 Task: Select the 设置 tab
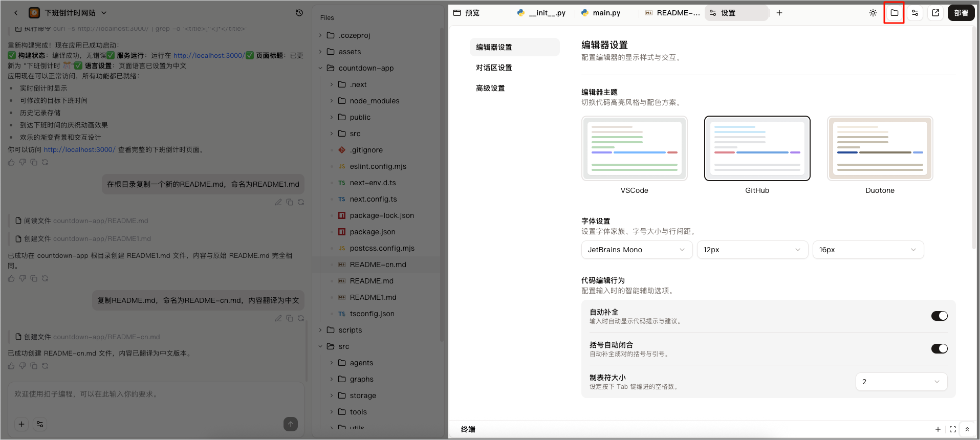(x=736, y=13)
